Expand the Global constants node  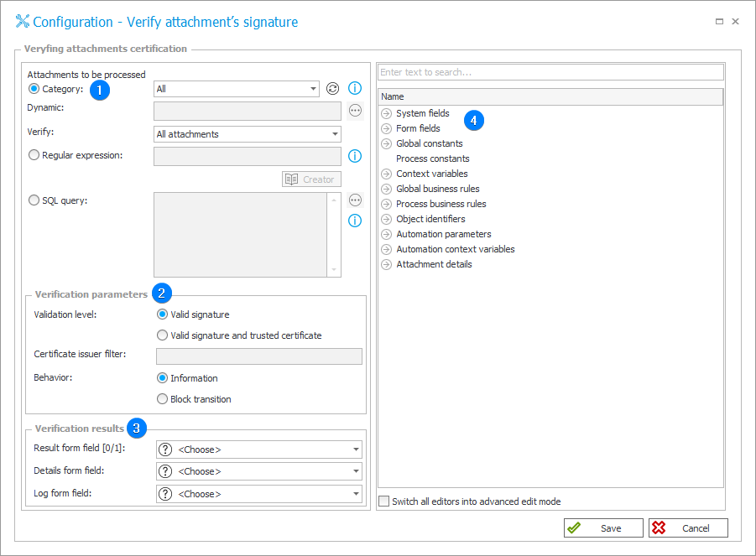(x=386, y=143)
